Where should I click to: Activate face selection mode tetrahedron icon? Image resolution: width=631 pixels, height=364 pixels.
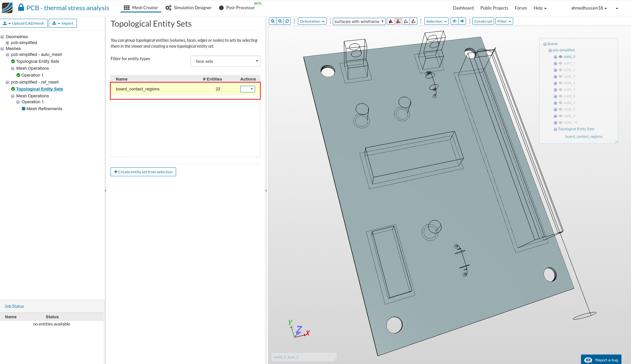[x=398, y=21]
